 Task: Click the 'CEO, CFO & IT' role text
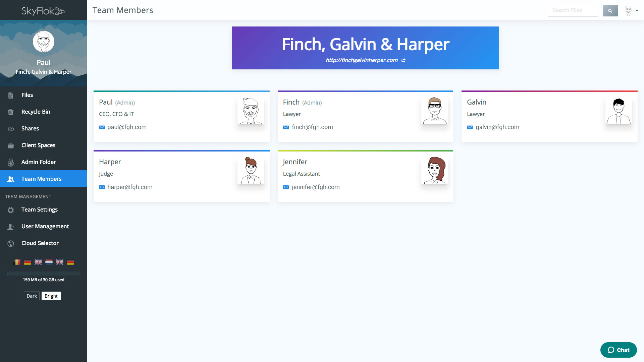[x=116, y=114]
